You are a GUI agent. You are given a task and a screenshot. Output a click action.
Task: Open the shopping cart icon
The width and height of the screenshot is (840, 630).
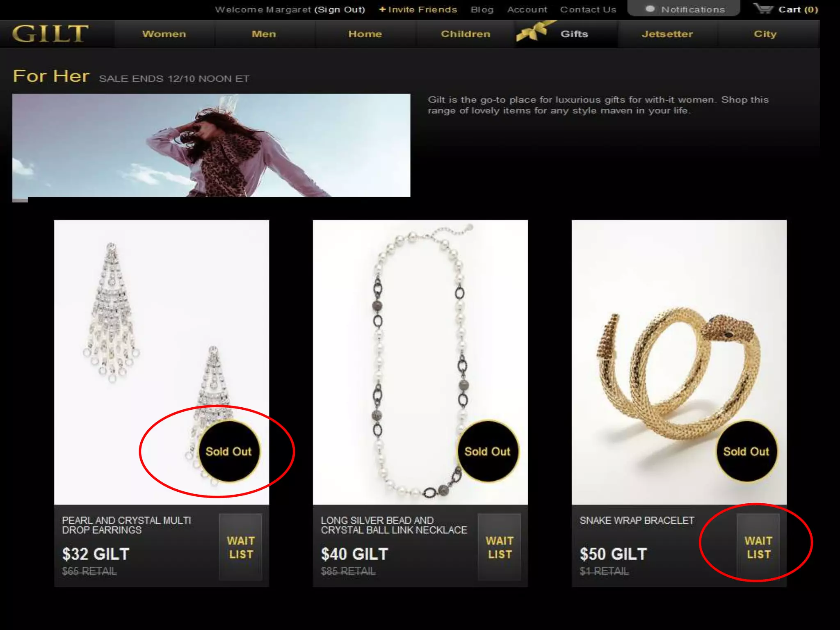click(x=763, y=8)
